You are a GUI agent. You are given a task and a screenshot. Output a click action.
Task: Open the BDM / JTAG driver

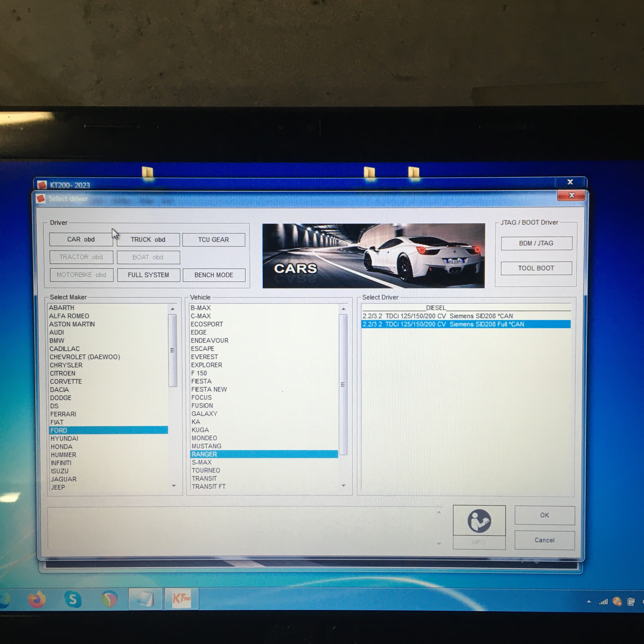pos(536,243)
